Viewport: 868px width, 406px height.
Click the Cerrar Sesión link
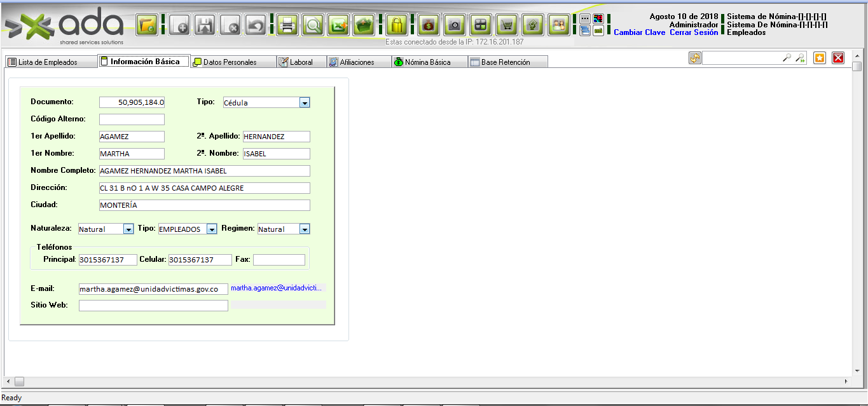[694, 32]
